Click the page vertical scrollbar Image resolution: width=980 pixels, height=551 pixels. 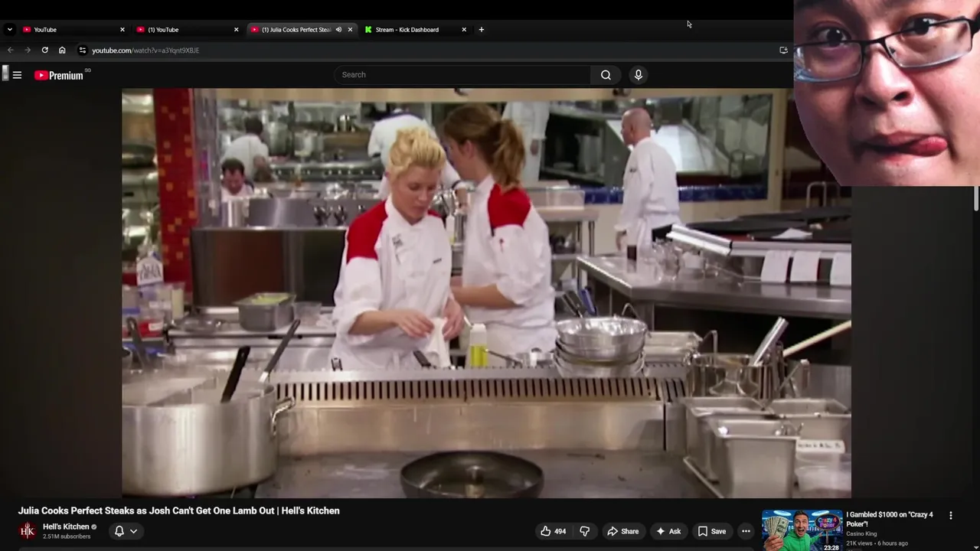click(976, 199)
